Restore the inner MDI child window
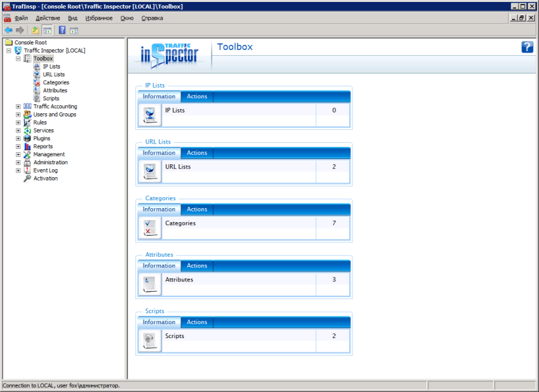Screen dimensions: 539x392 (521, 18)
